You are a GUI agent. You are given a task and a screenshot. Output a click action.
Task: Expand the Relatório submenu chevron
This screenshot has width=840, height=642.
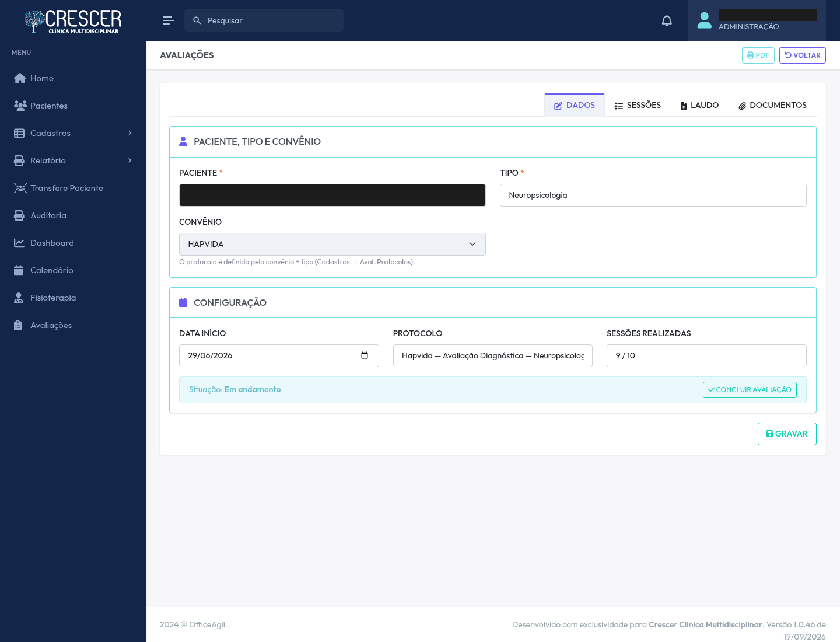130,160
